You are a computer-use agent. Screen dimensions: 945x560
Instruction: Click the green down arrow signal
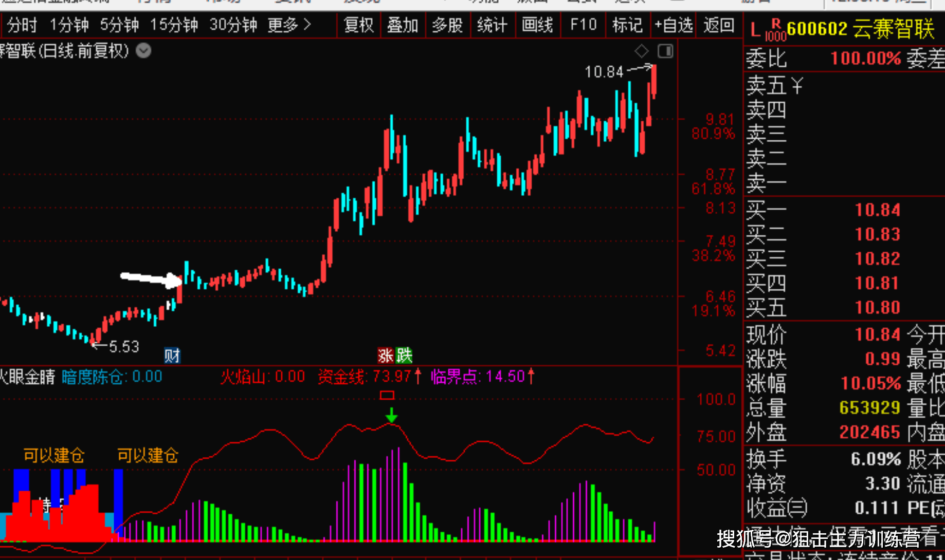pos(391,415)
